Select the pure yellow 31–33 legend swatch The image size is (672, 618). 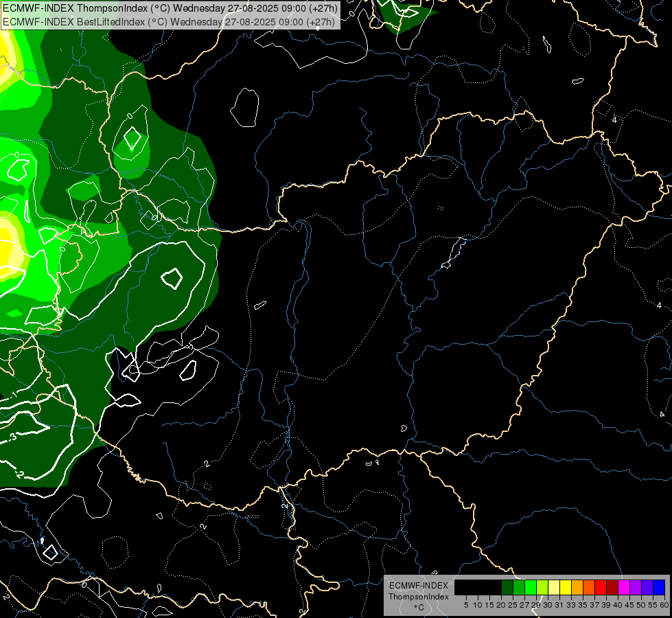click(x=566, y=587)
